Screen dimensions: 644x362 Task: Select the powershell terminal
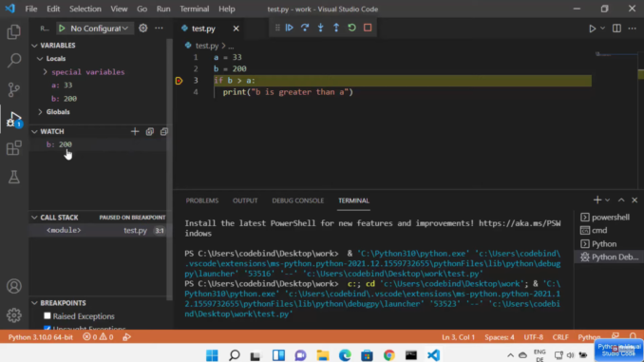(x=609, y=217)
